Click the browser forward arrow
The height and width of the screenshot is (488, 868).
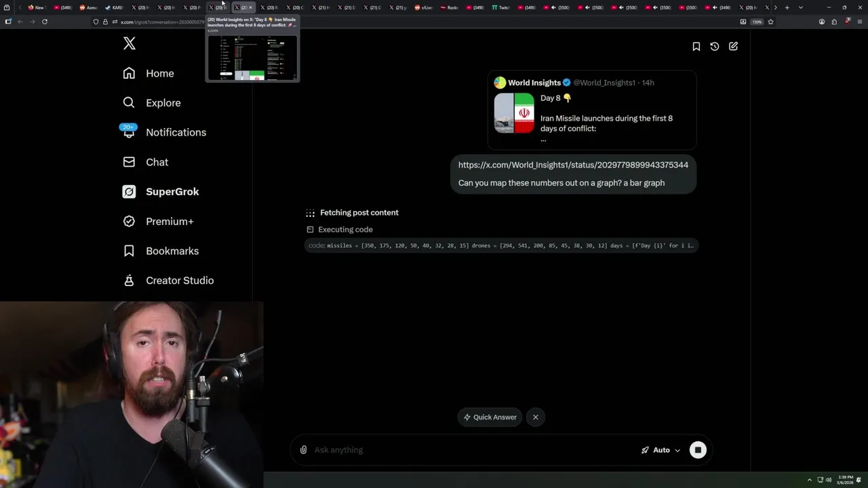click(x=32, y=22)
